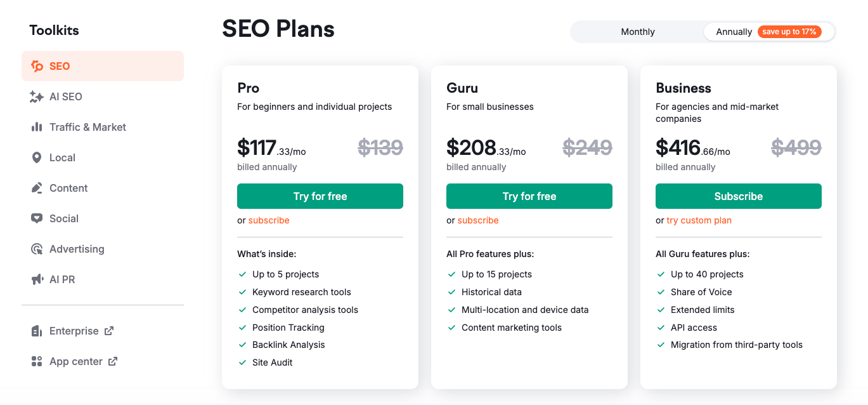Viewport: 868px width, 405px height.
Task: Open the try custom plan link
Action: point(699,220)
